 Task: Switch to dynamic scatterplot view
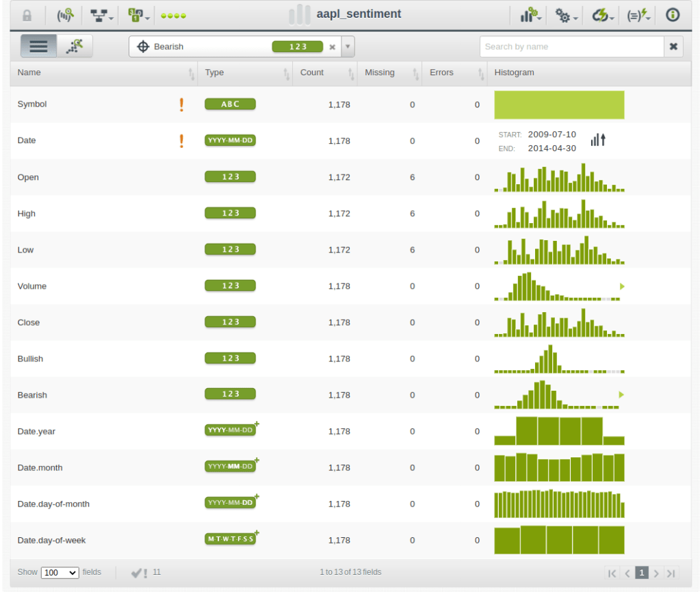pyautogui.click(x=74, y=47)
